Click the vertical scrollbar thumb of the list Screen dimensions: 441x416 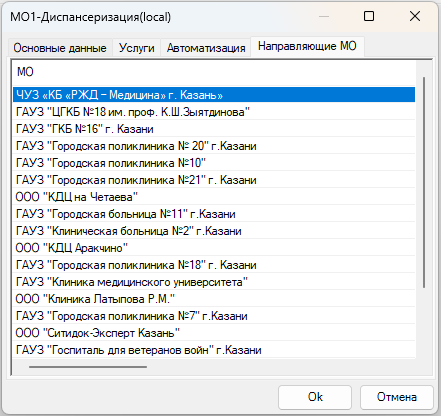pos(424,182)
